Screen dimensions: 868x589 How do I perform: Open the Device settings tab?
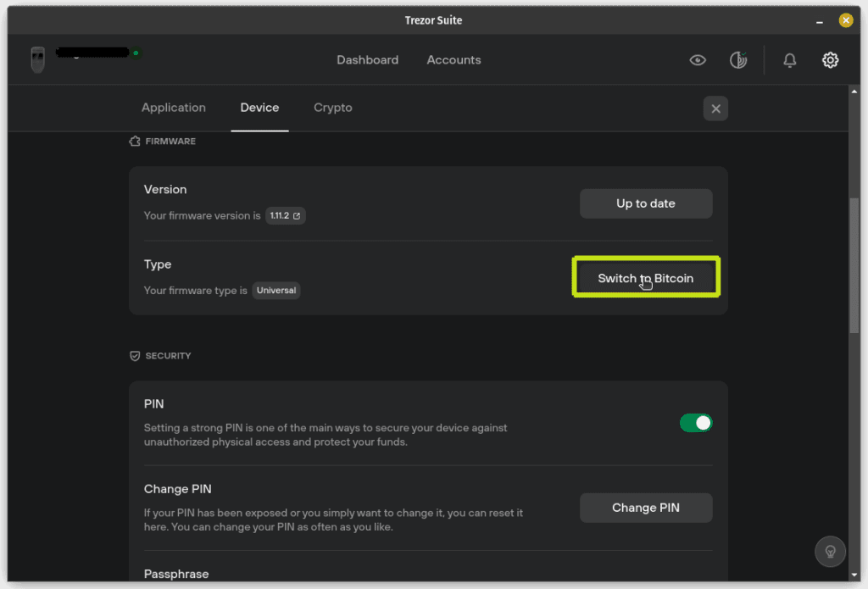(x=259, y=108)
